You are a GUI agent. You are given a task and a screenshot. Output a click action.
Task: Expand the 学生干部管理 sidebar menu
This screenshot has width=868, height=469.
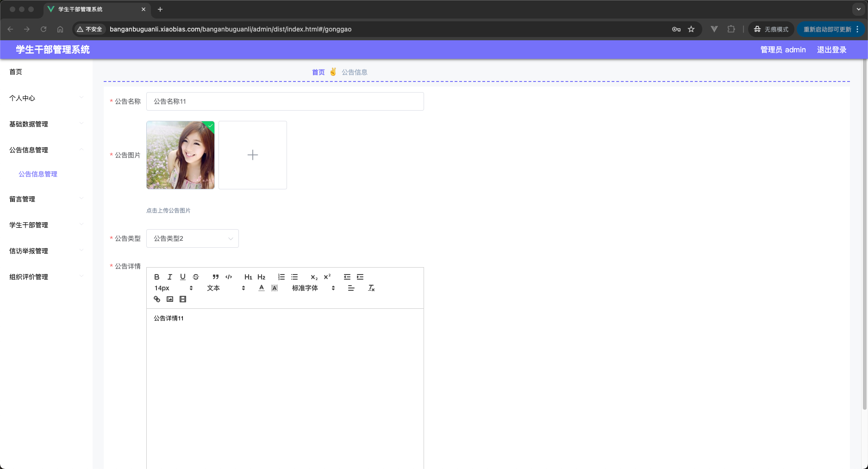46,225
